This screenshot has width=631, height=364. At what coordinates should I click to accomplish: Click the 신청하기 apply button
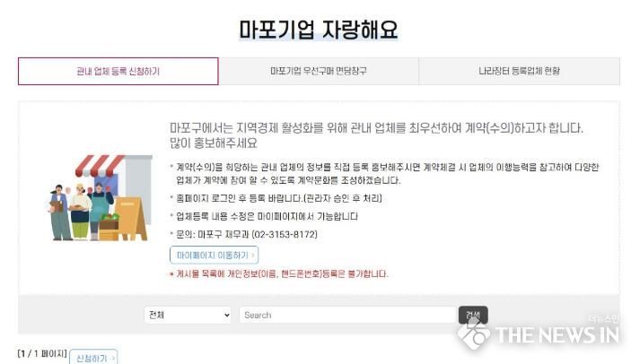pos(93,357)
